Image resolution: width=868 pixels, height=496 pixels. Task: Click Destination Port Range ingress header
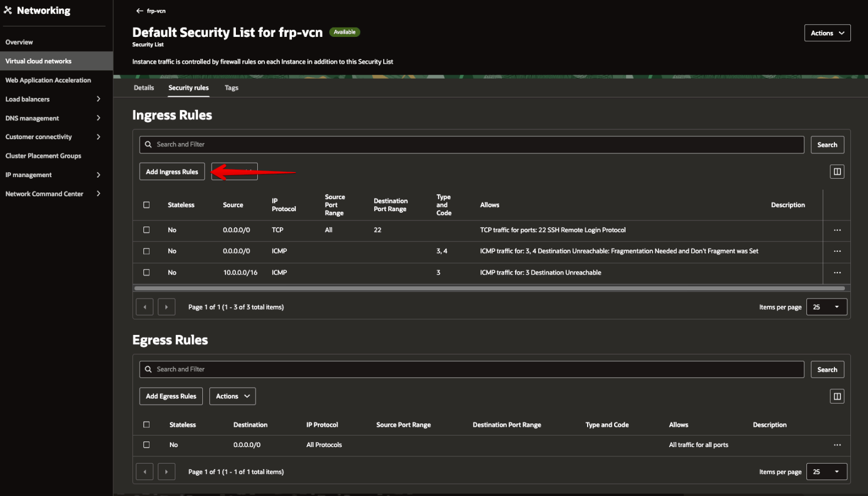coord(391,205)
